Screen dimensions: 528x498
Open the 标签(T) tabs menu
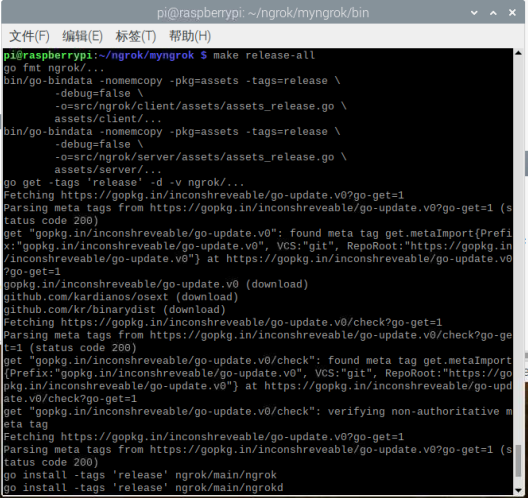pyautogui.click(x=136, y=36)
